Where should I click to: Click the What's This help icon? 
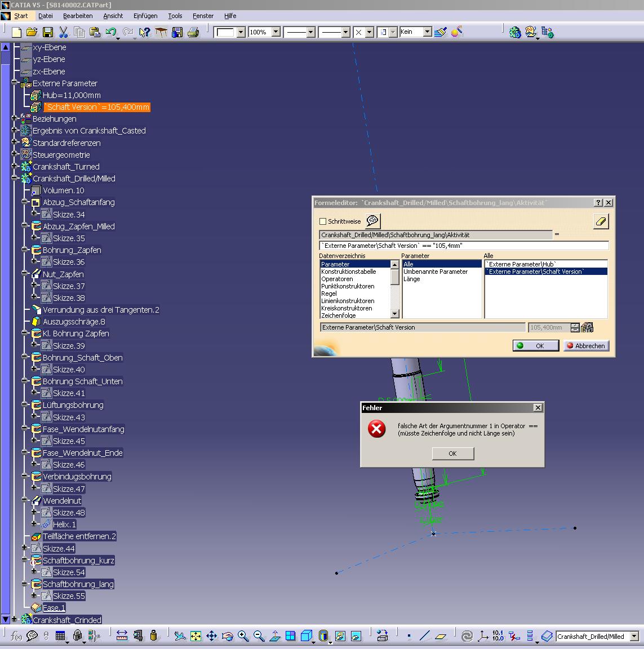tap(144, 32)
